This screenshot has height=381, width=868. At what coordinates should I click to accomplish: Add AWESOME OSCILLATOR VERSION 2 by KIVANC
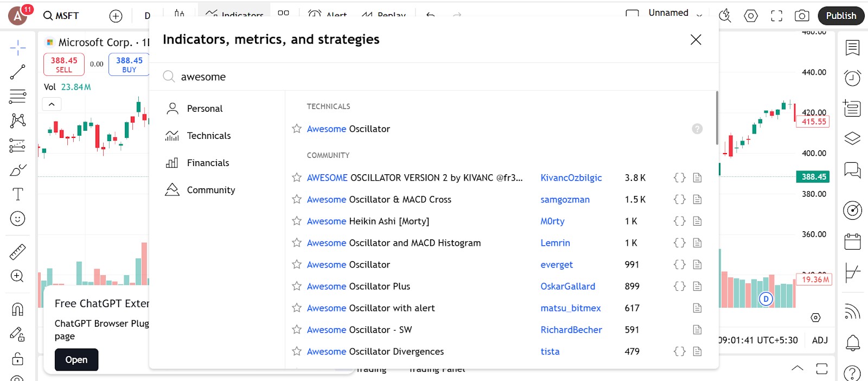[x=415, y=177]
